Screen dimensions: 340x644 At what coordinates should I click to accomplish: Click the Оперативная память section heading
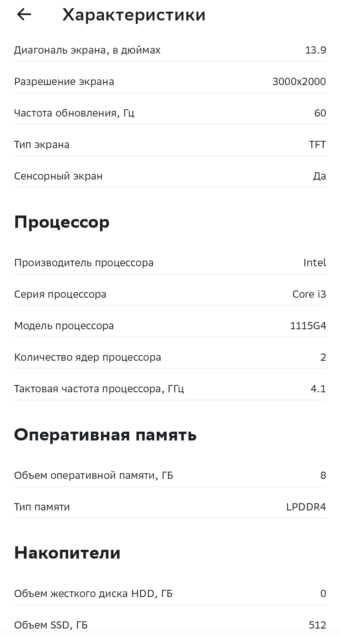pos(105,435)
